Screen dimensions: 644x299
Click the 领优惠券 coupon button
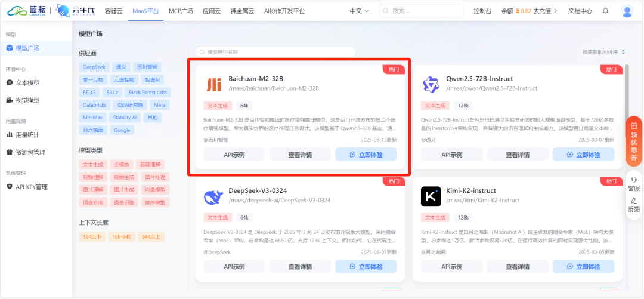pyautogui.click(x=634, y=141)
